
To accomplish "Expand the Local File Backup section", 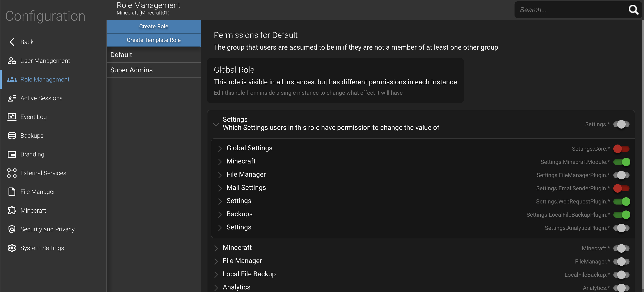I will coord(216,275).
